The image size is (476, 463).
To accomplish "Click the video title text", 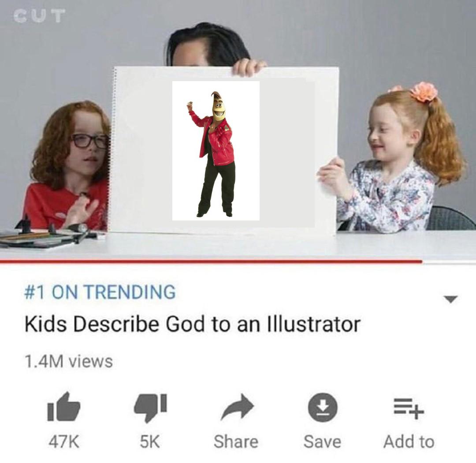I will coord(192,324).
